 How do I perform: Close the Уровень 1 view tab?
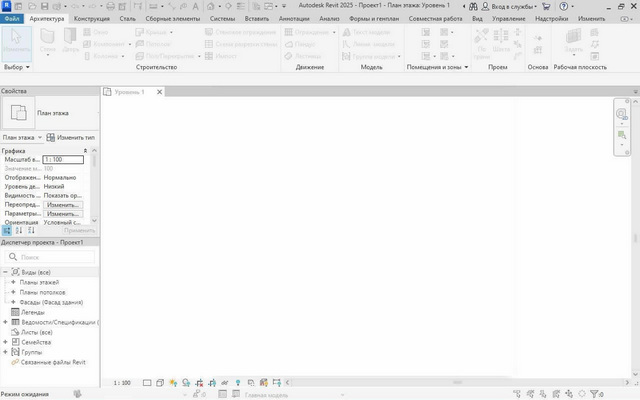pos(159,92)
